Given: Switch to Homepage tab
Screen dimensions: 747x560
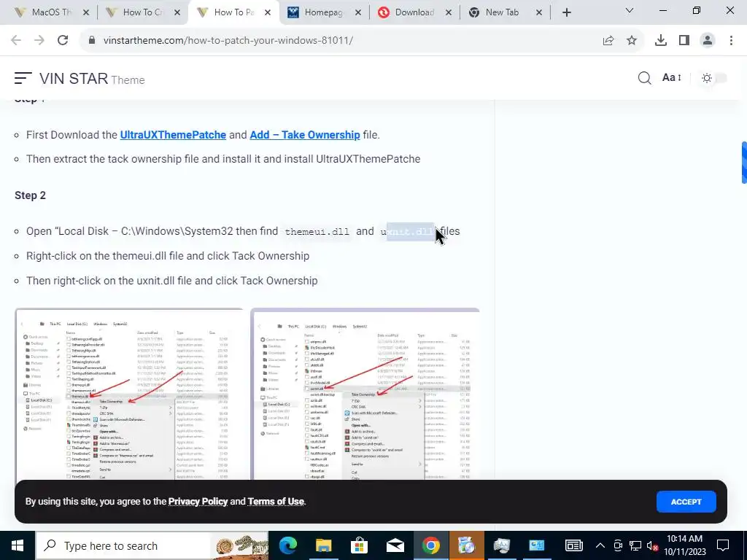Looking at the screenshot, I should (x=324, y=12).
